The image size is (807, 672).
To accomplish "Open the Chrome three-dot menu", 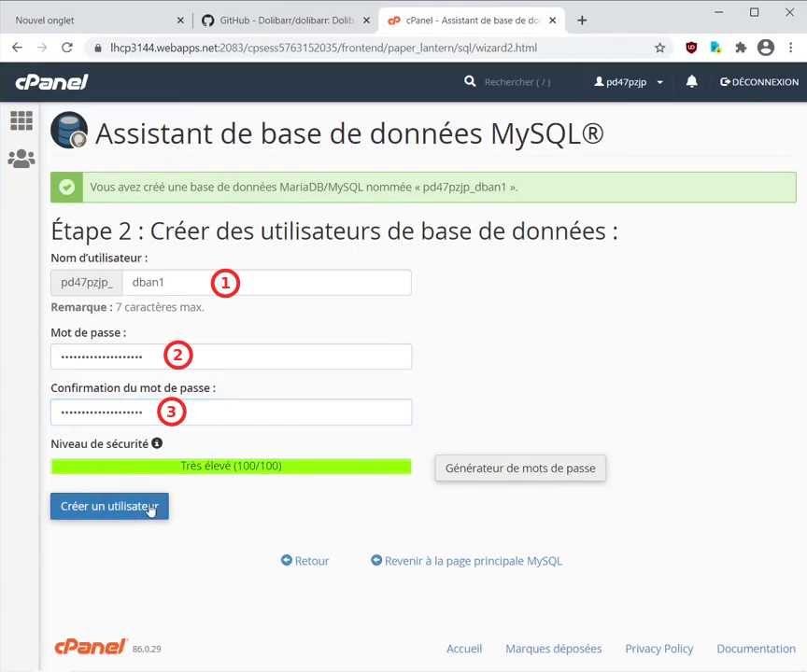I will [x=790, y=48].
